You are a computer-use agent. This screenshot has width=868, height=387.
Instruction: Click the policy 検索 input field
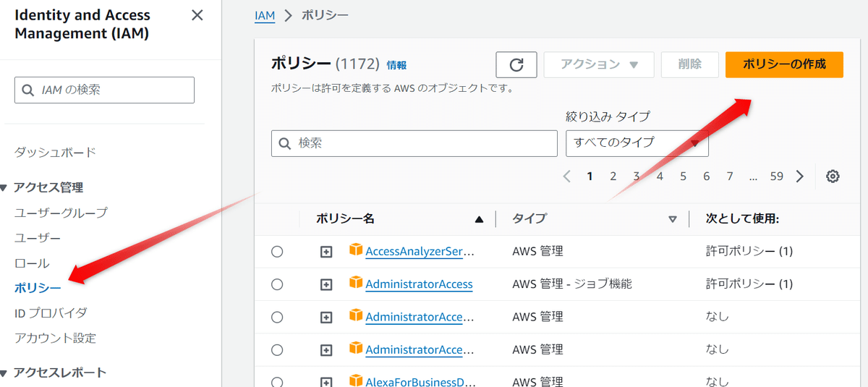(x=414, y=143)
